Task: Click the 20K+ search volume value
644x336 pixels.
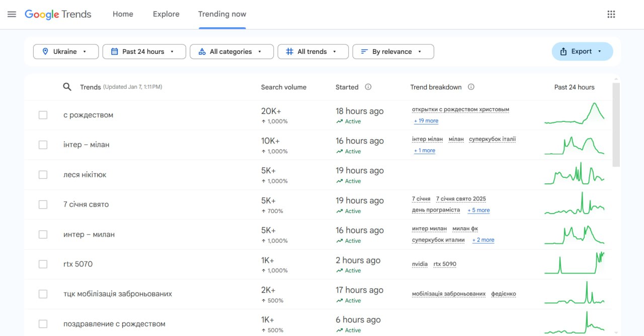Action: (x=271, y=111)
